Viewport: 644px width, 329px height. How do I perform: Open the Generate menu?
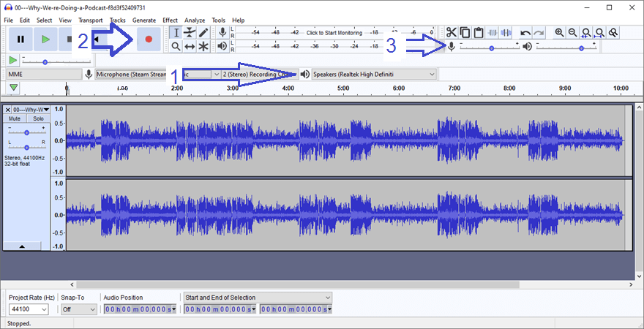tap(144, 20)
